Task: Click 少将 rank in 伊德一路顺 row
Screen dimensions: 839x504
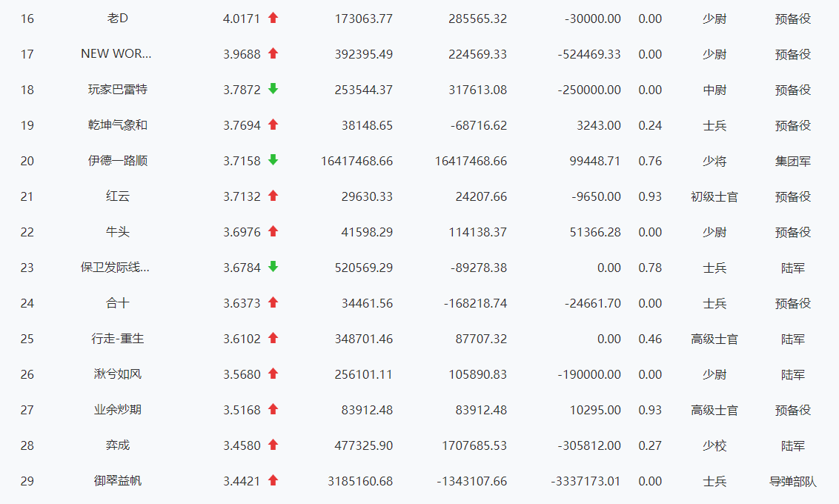Action: coord(714,161)
